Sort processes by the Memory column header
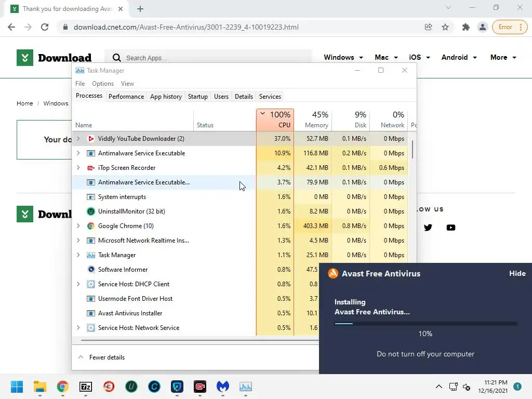The width and height of the screenshot is (532, 399). 313,120
